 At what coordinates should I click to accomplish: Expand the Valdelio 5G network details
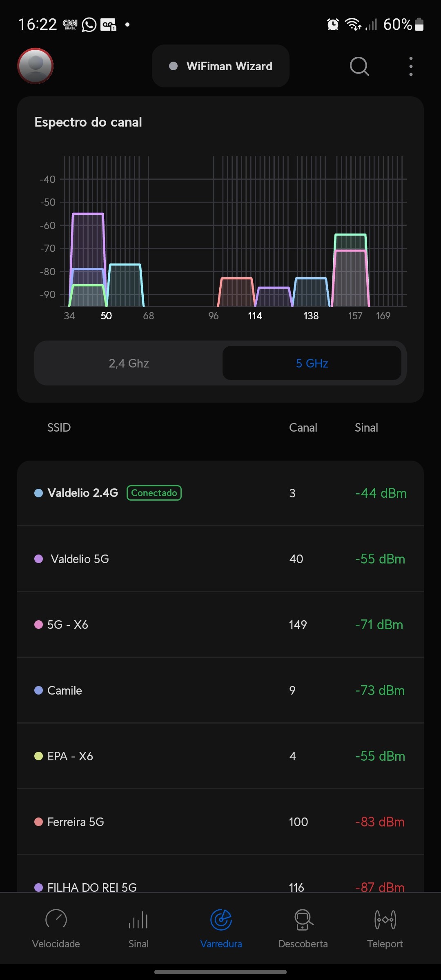point(220,559)
